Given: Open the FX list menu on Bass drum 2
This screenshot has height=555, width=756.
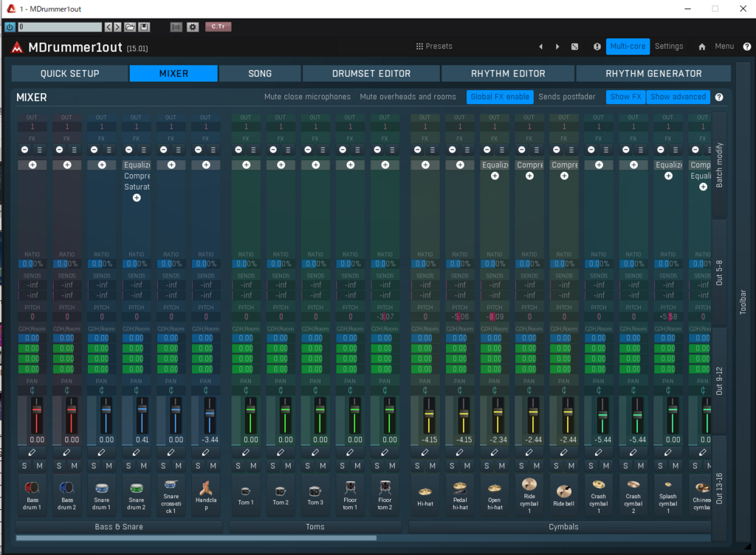Looking at the screenshot, I should tap(75, 150).
